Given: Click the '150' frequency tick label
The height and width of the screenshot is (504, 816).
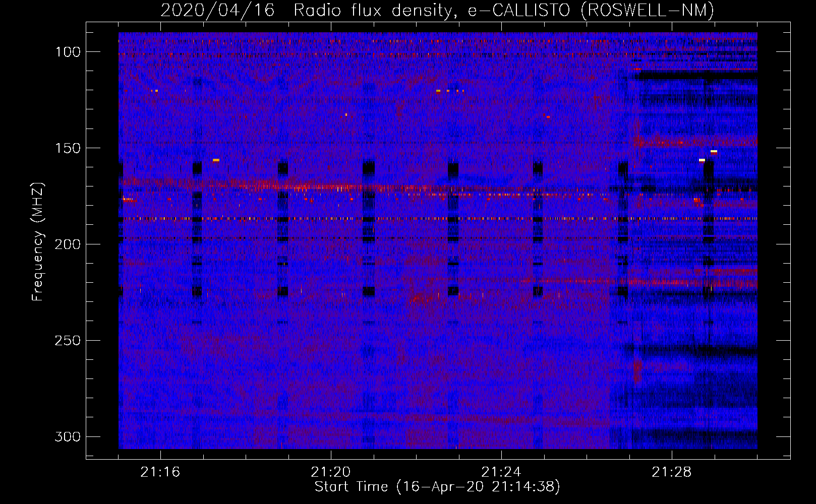Looking at the screenshot, I should 68,148.
